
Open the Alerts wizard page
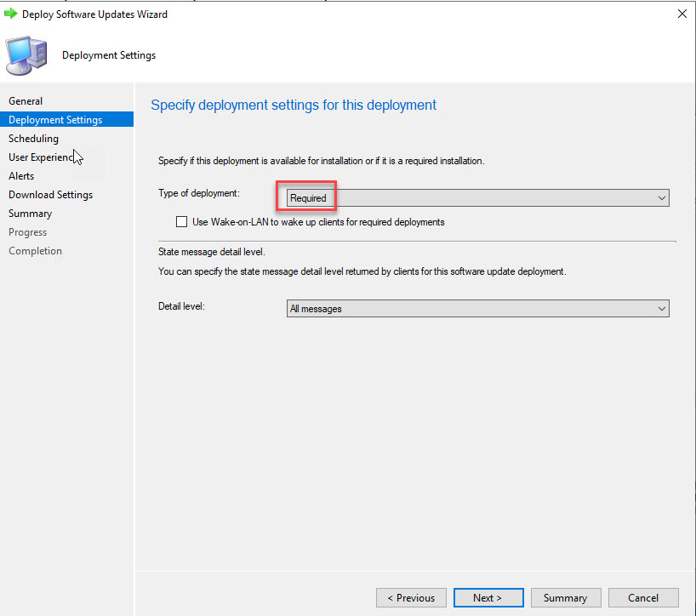pyautogui.click(x=21, y=176)
